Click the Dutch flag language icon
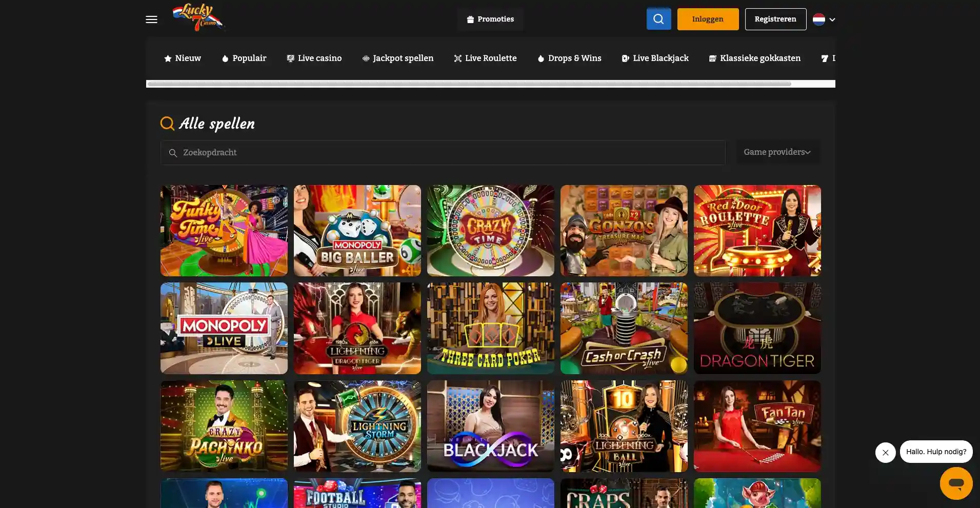The height and width of the screenshot is (508, 980). 818,19
